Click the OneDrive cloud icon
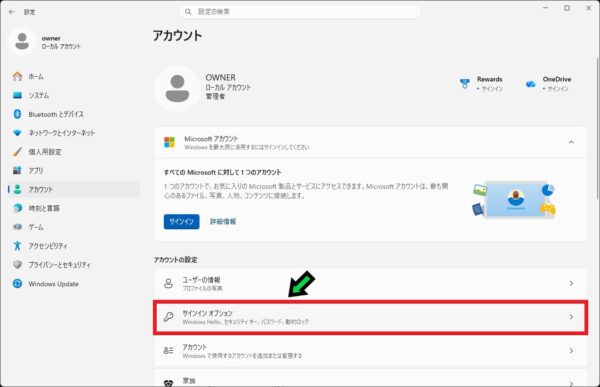 coord(530,84)
